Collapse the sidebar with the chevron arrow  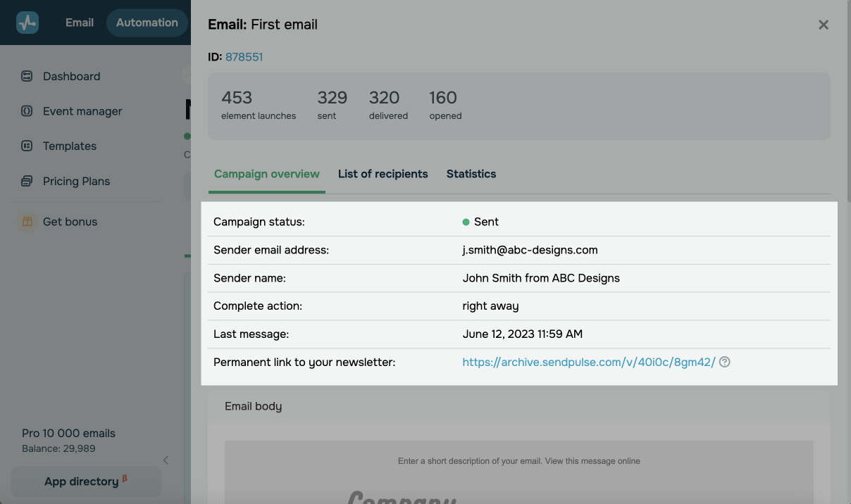click(166, 460)
